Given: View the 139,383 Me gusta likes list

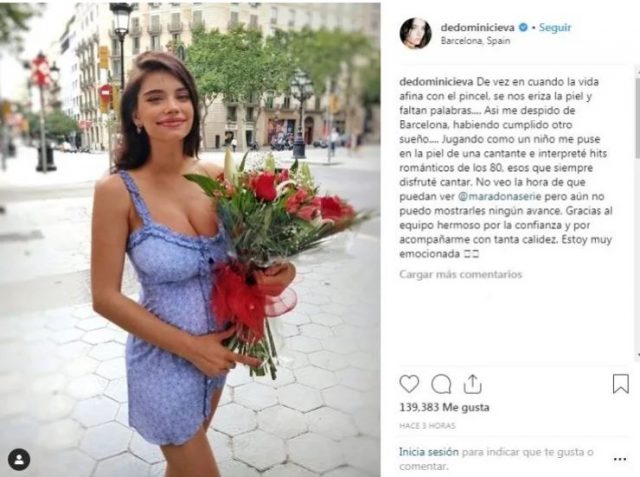Looking at the screenshot, I should (444, 407).
